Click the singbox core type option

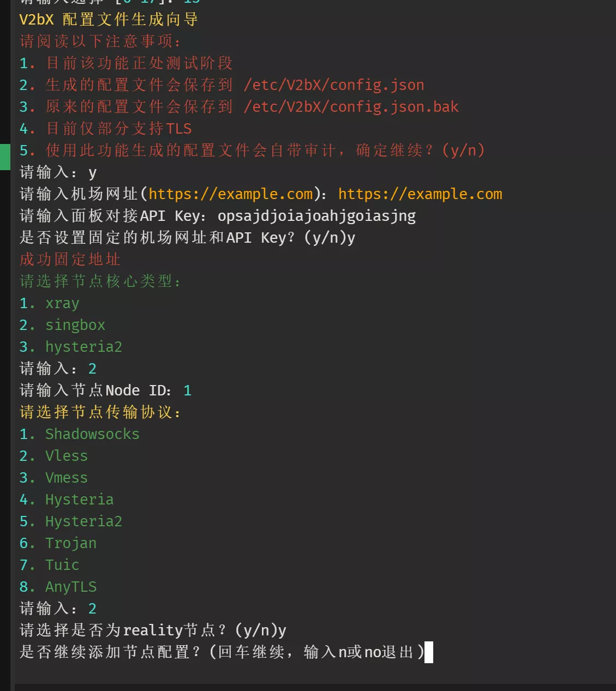point(75,325)
